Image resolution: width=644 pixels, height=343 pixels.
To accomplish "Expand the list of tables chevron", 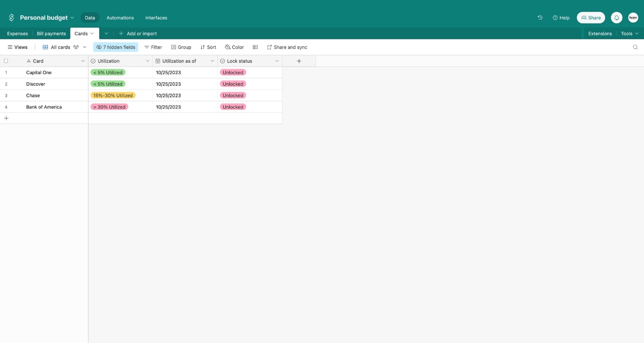I will (x=106, y=33).
